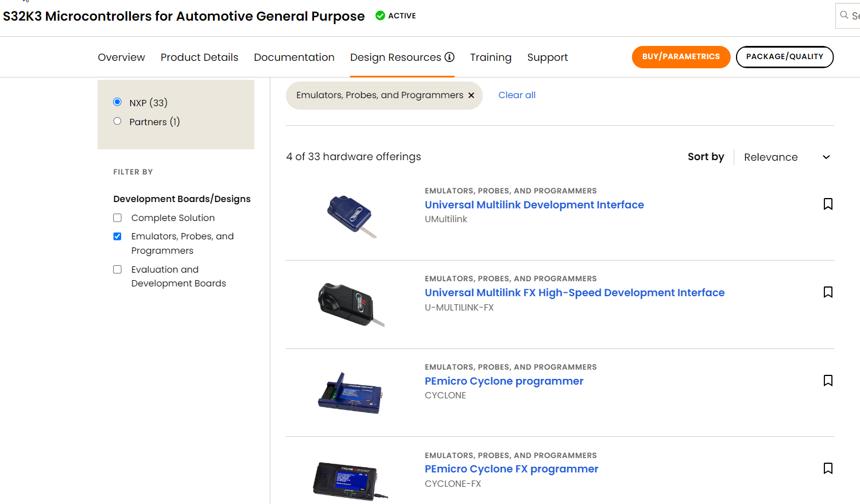Check the Complete Solution checkbox

118,218
